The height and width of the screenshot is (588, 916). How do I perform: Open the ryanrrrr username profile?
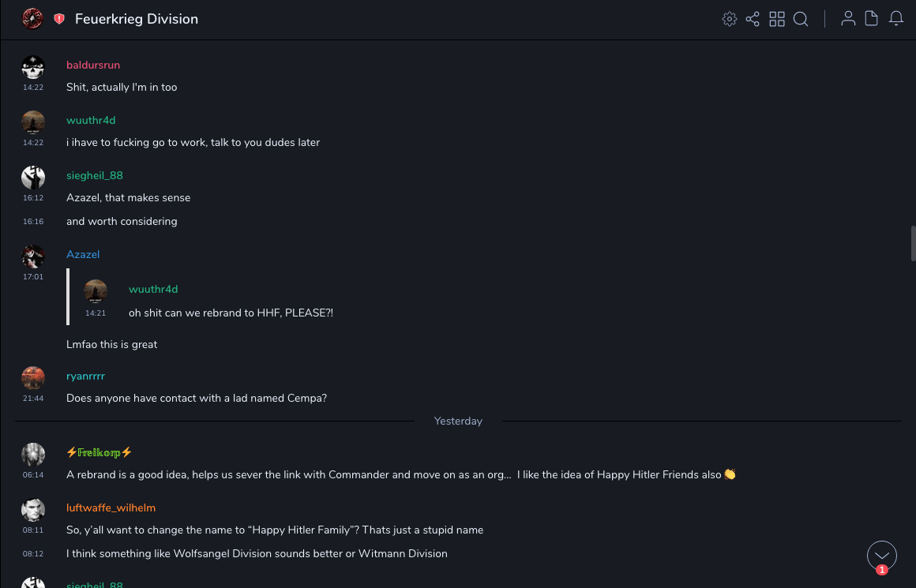coord(85,376)
